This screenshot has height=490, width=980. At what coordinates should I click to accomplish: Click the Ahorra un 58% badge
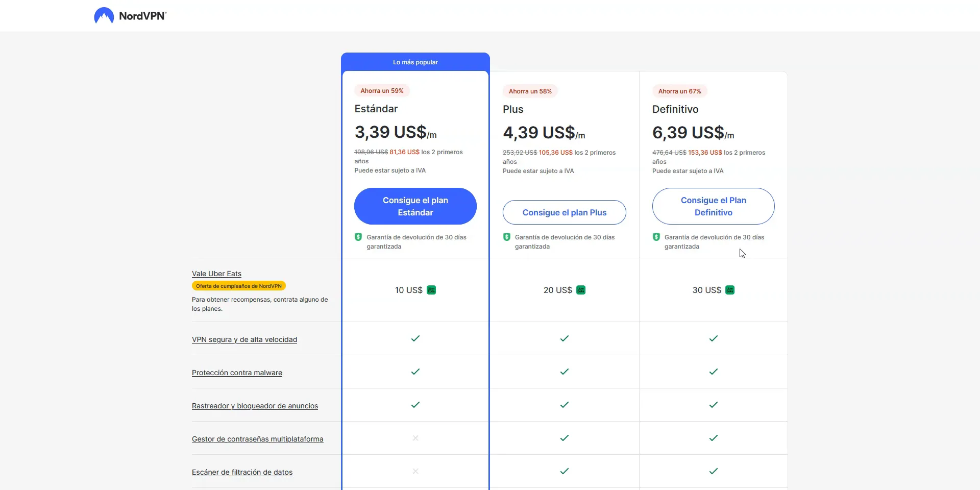click(530, 91)
